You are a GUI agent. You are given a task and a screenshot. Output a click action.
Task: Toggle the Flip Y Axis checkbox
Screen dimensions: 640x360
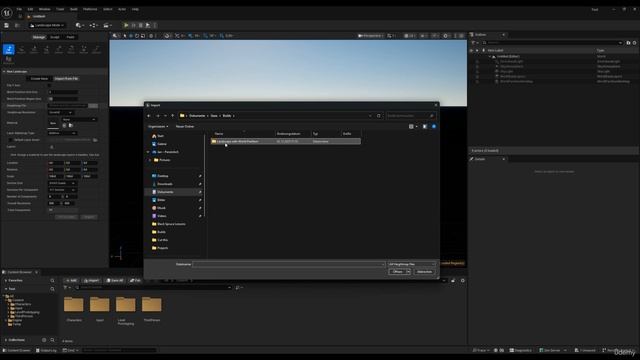click(x=49, y=85)
